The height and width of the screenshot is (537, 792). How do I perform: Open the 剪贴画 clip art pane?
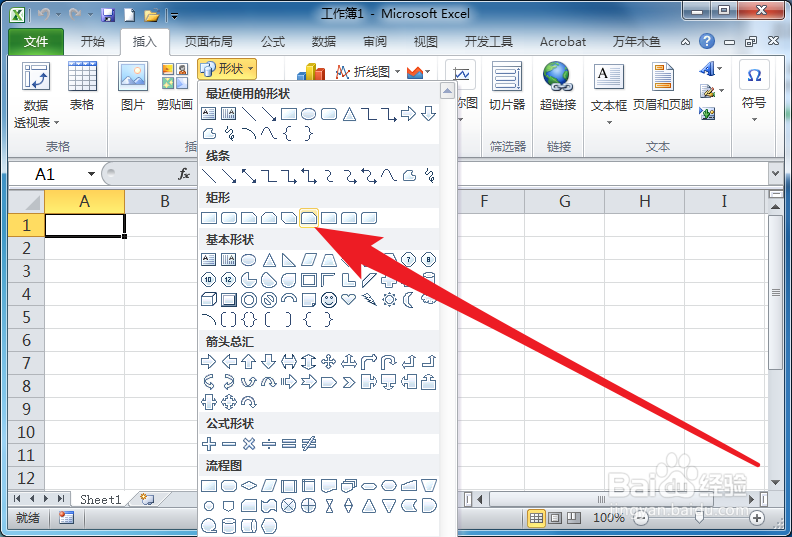coord(175,85)
